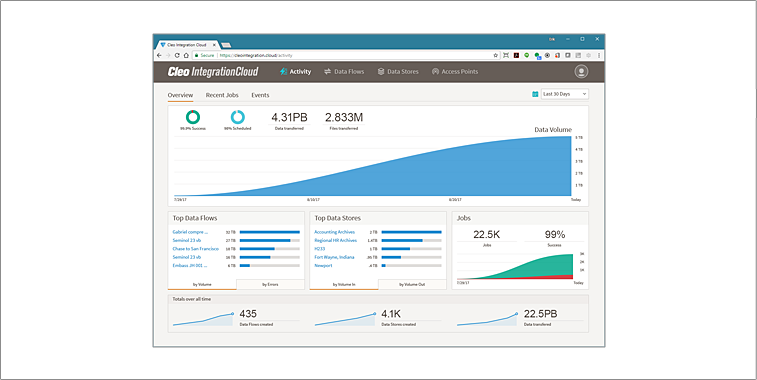Open the H233 data store

pyautogui.click(x=320, y=249)
